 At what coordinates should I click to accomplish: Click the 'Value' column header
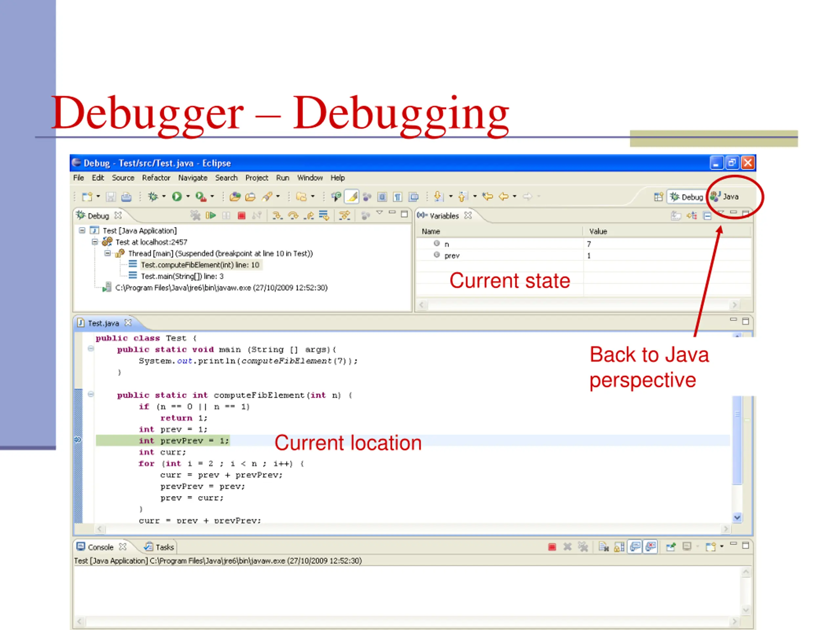[x=667, y=231]
